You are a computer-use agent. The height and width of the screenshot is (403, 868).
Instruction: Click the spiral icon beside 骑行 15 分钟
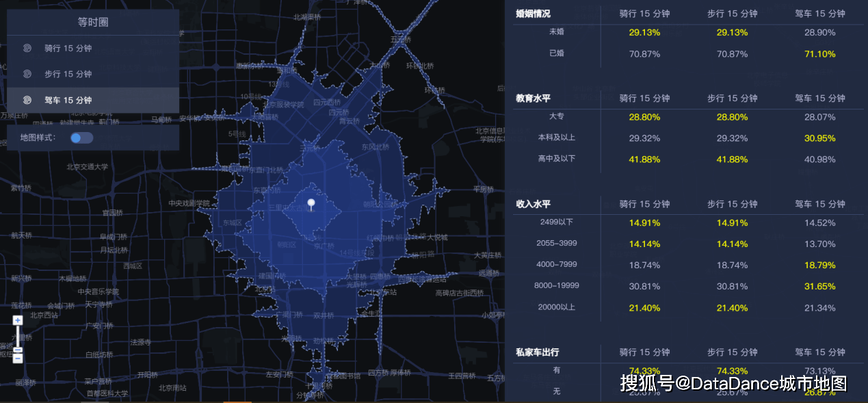[x=27, y=48]
